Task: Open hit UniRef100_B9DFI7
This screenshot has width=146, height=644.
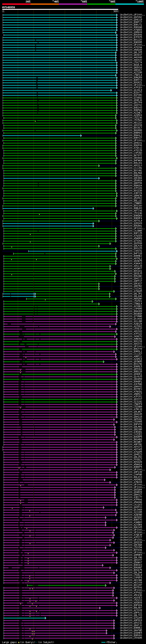Action: click(x=131, y=22)
